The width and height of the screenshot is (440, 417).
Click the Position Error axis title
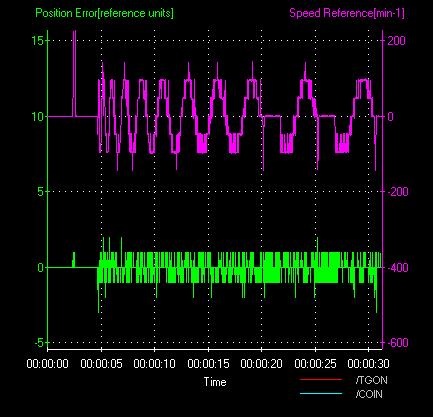104,13
